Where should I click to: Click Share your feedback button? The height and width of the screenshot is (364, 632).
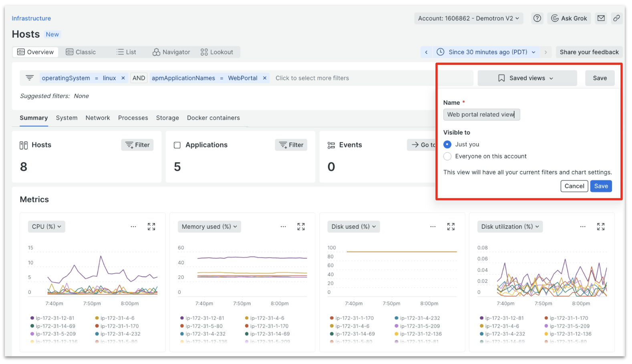click(589, 52)
